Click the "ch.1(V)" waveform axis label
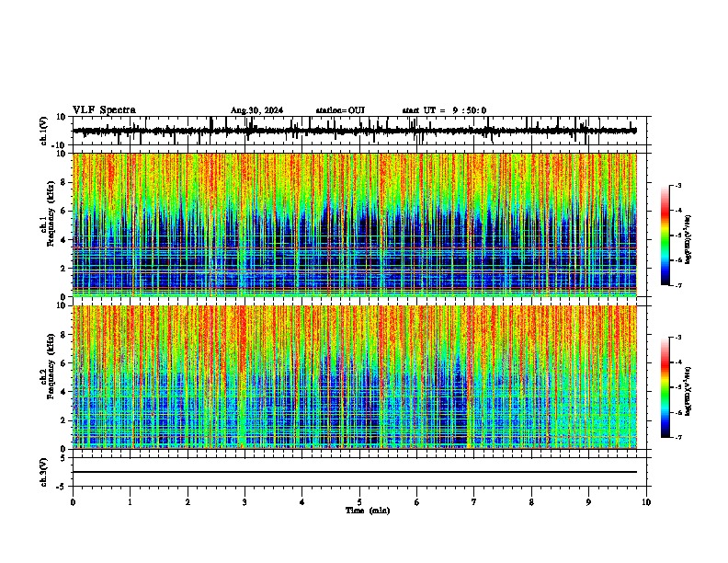Screen dimensions: 728x563 pos(44,131)
